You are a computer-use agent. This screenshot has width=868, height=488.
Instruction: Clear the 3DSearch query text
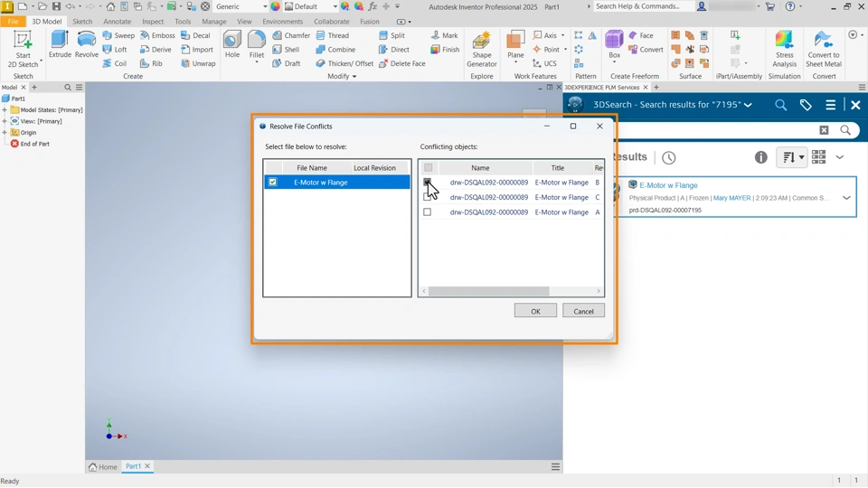point(824,130)
